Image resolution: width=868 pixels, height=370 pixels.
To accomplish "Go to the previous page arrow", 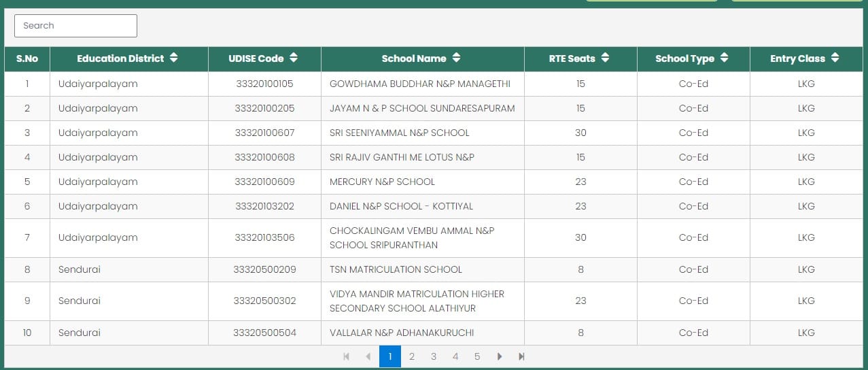I will click(368, 356).
